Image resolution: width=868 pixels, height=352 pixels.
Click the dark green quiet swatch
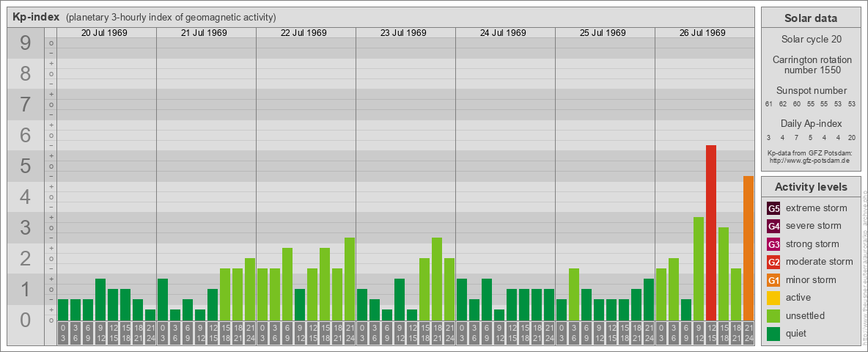[x=773, y=334]
